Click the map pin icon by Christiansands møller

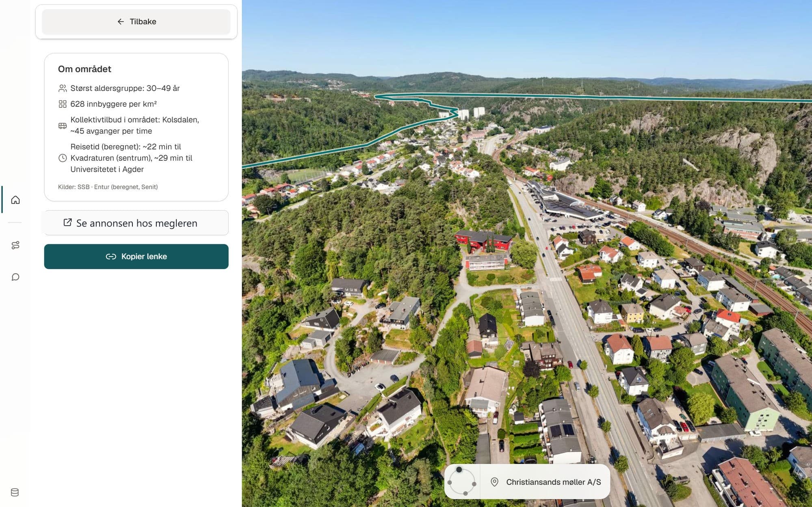(x=494, y=482)
